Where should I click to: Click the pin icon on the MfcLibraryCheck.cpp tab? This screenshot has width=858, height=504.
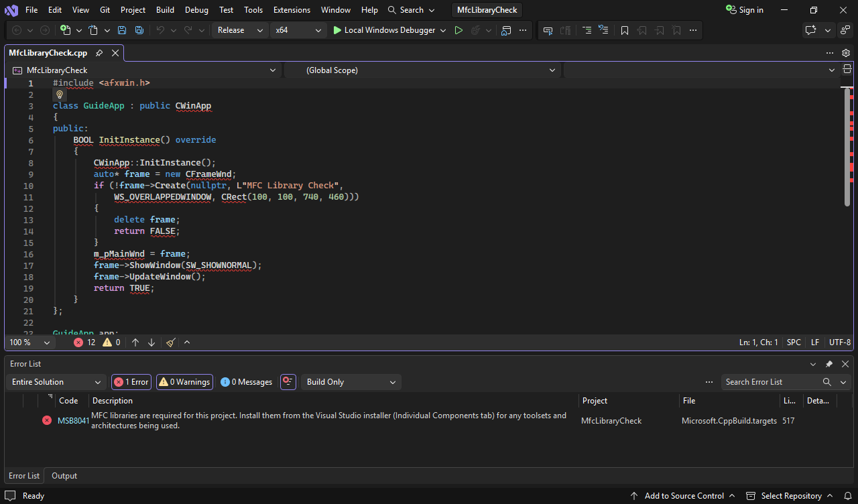point(99,53)
